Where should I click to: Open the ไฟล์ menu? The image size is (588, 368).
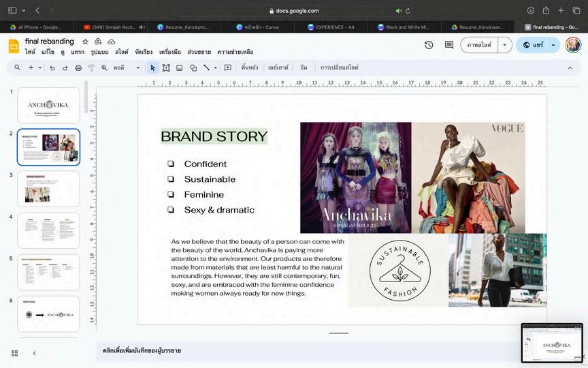pyautogui.click(x=30, y=52)
